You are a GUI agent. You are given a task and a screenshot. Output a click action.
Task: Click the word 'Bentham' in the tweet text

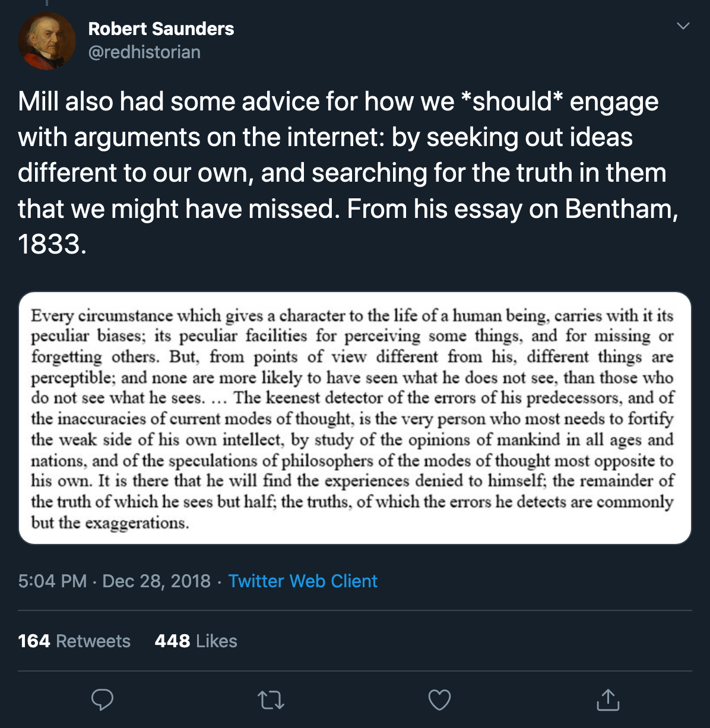click(618, 209)
